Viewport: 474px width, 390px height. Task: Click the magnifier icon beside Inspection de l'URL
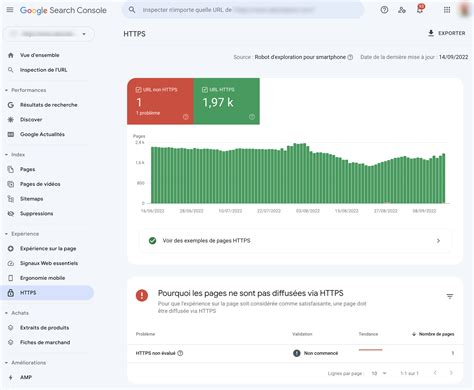point(11,70)
